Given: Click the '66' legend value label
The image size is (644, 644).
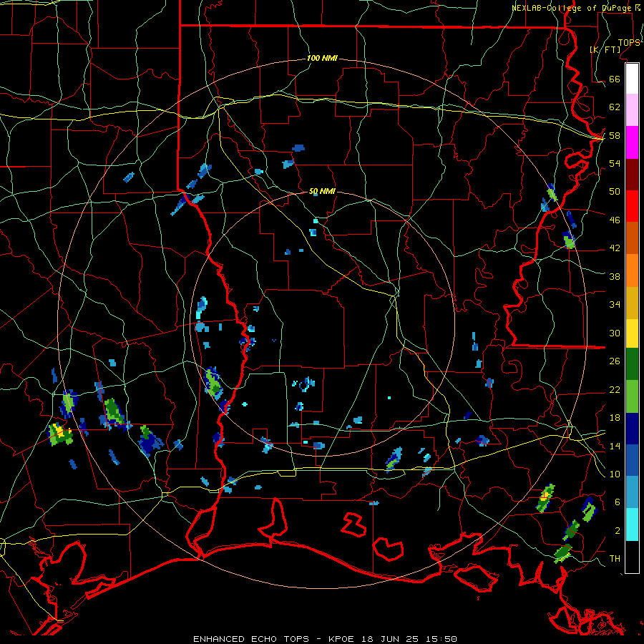Looking at the screenshot, I should pos(615,79).
